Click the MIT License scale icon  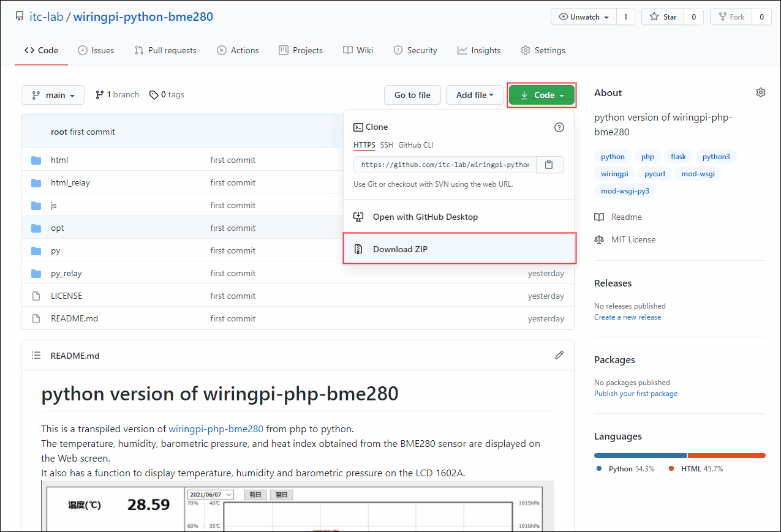pyautogui.click(x=599, y=239)
